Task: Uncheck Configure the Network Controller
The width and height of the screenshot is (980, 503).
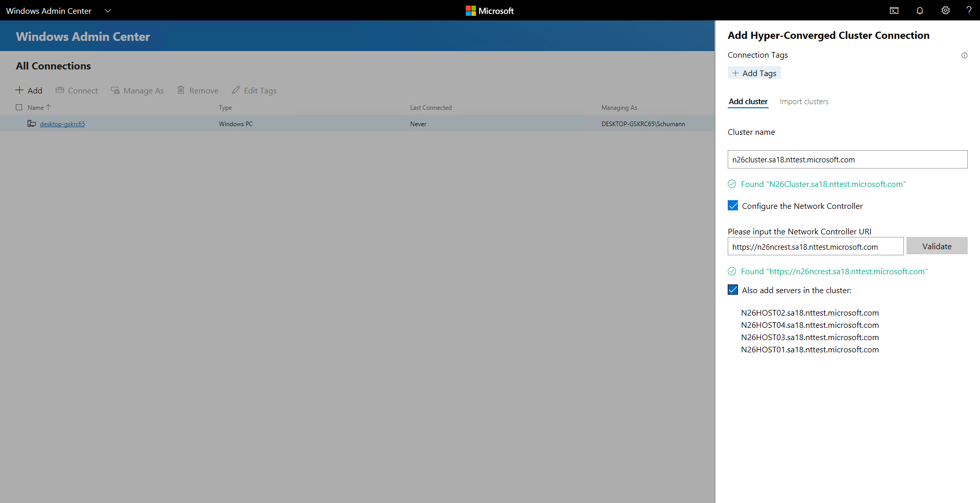Action: [x=733, y=205]
